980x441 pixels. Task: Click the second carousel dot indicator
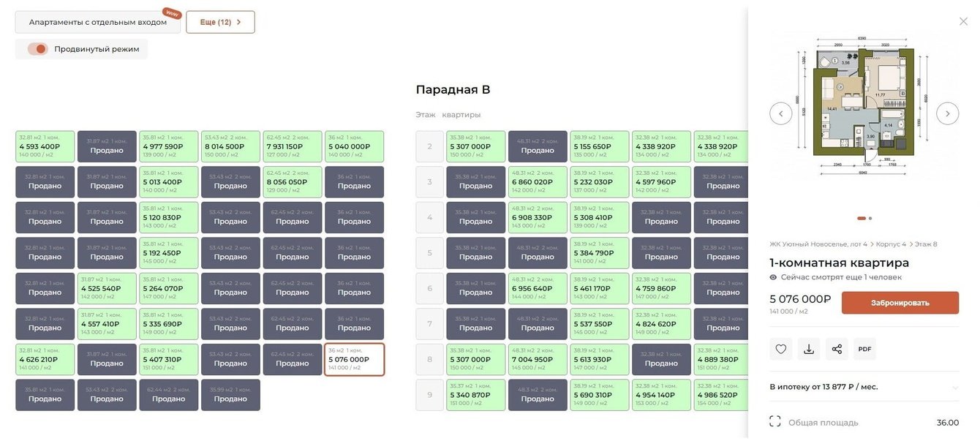870,218
